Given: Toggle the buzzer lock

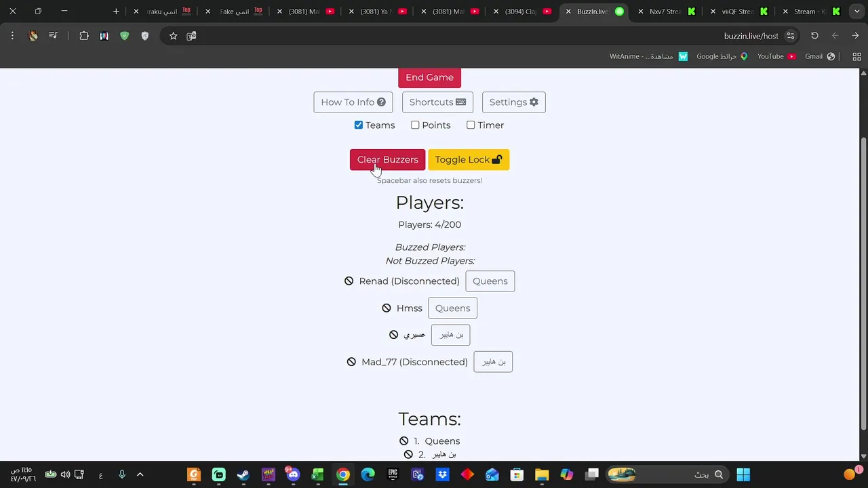Looking at the screenshot, I should coord(469,160).
